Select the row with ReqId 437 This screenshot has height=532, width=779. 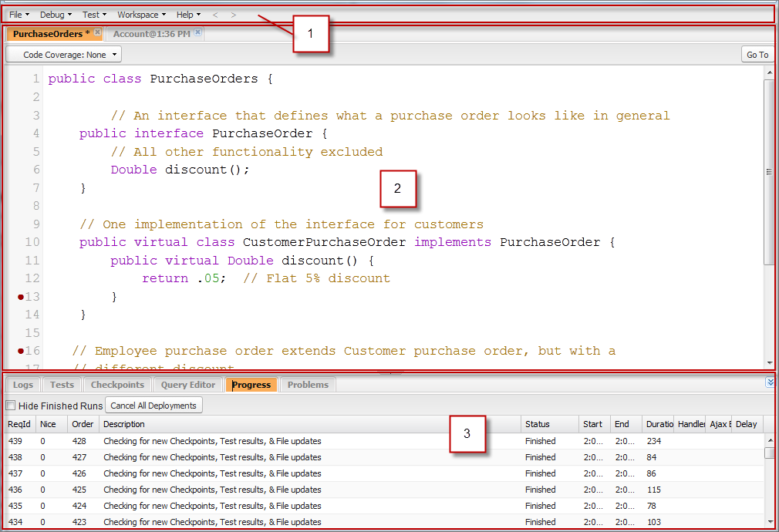point(383,473)
